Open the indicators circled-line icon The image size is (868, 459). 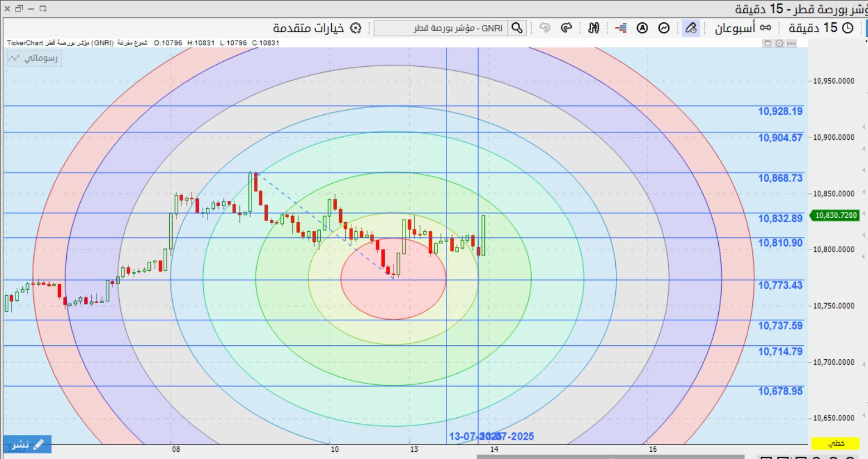click(664, 28)
